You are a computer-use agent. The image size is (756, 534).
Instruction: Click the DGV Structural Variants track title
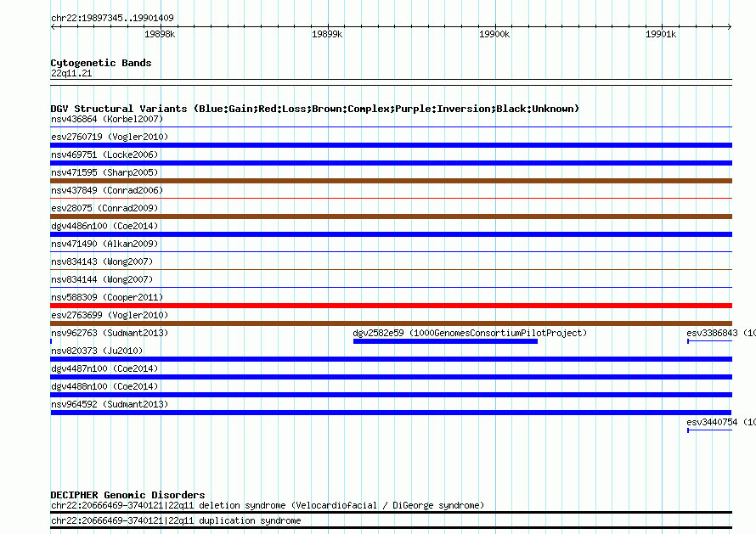tap(315, 109)
